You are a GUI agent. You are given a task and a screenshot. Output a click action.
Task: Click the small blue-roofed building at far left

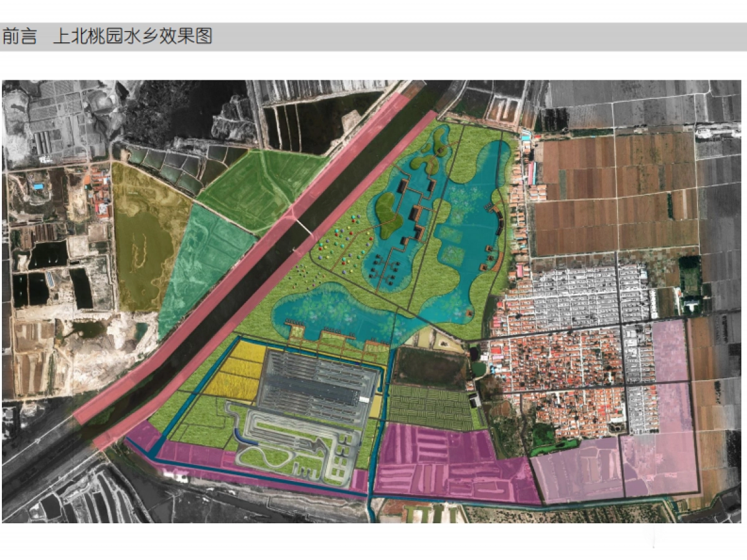pos(39,186)
